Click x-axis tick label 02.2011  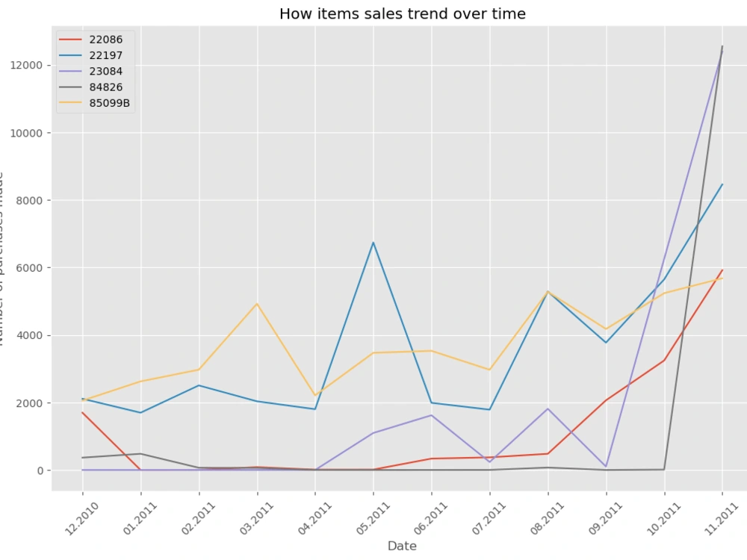198,519
